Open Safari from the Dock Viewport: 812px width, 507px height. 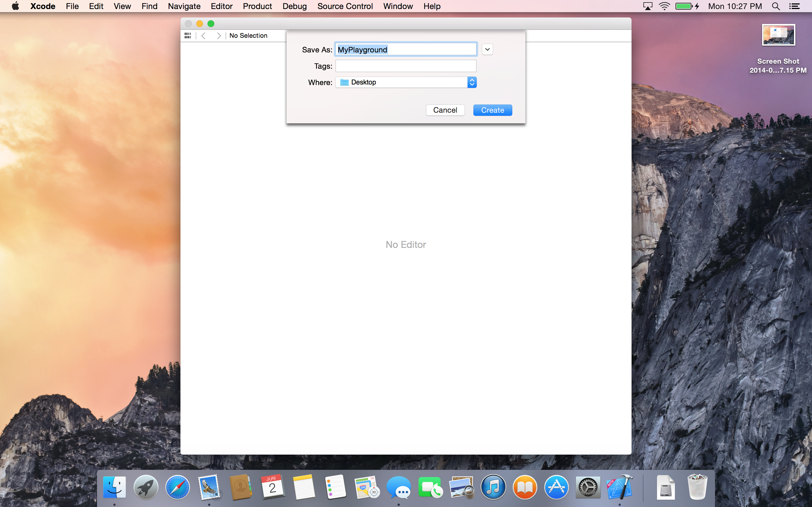click(177, 487)
